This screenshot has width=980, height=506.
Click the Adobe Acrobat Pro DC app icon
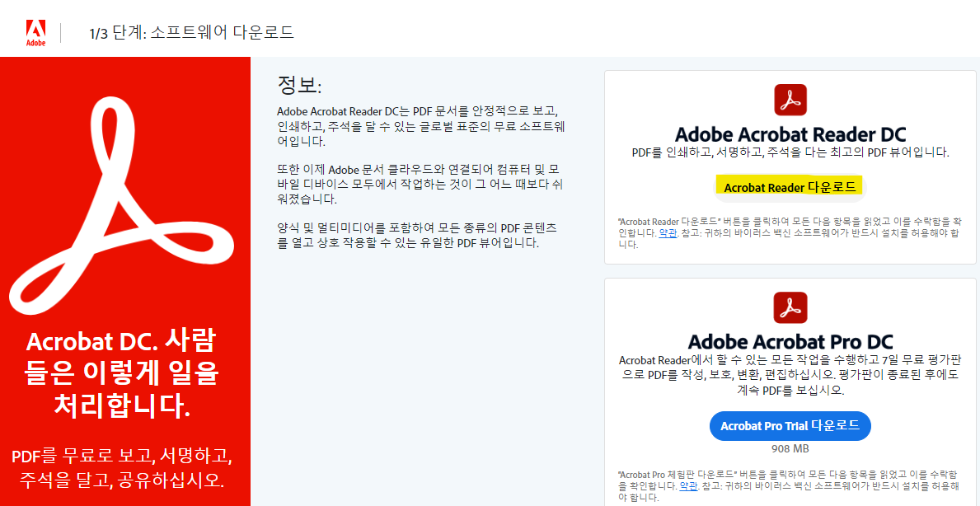click(790, 307)
